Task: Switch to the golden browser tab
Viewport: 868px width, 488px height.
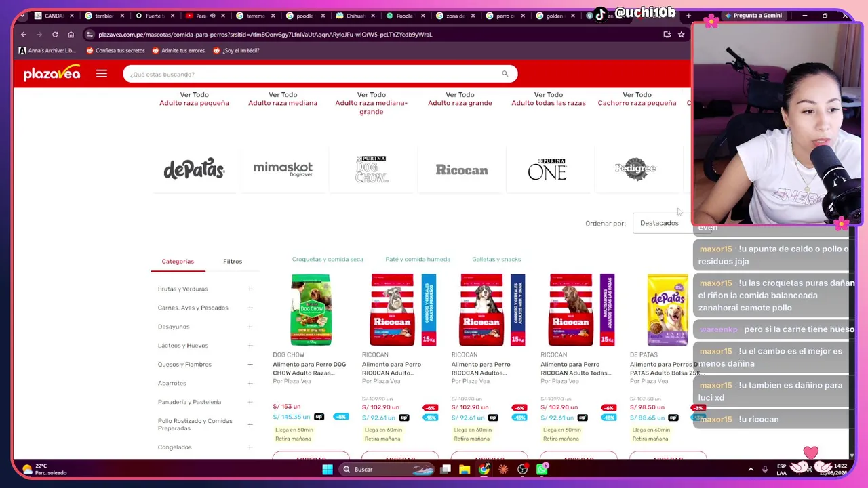Action: click(553, 16)
